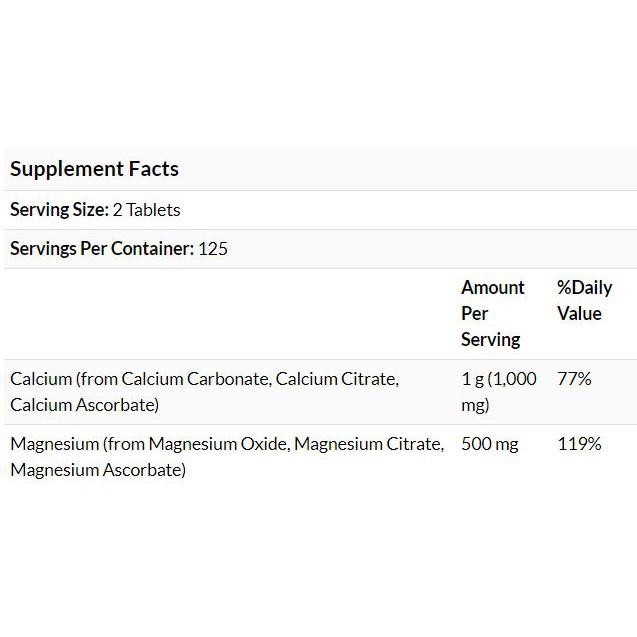Click the %Daily Value column header
Screen dimensions: 637x637
(584, 300)
